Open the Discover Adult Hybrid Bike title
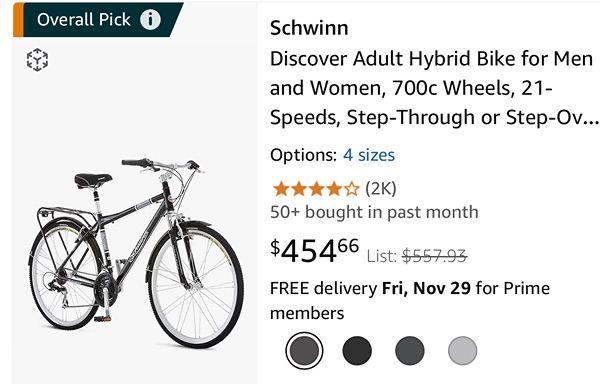This screenshot has width=600, height=384. pos(434,88)
